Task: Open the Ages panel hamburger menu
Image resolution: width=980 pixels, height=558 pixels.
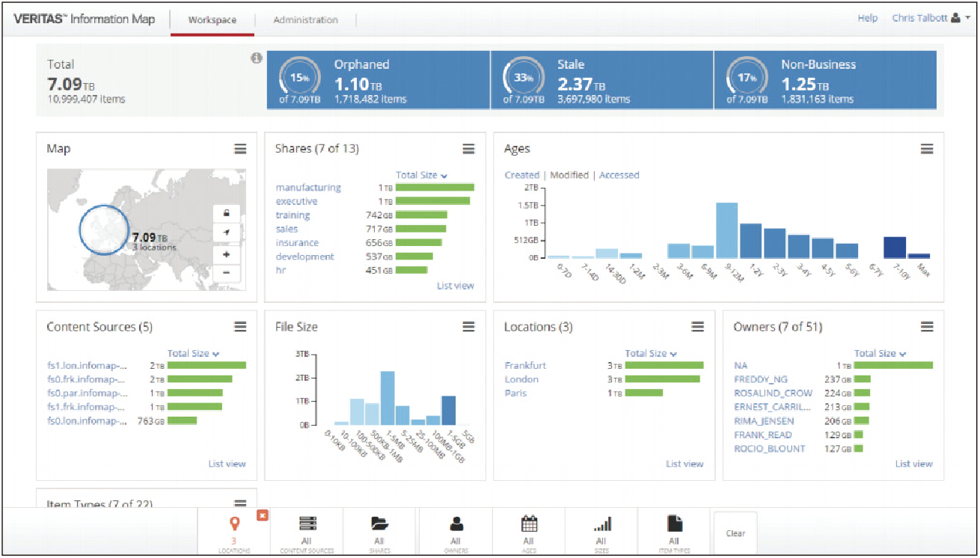Action: (927, 149)
